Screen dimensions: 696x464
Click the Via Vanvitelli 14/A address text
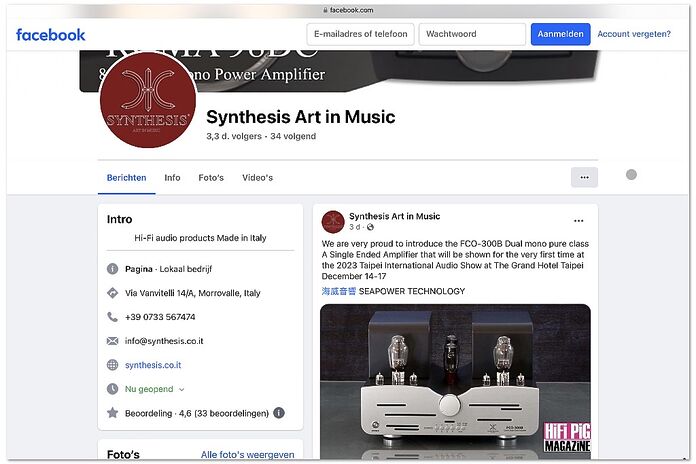pyautogui.click(x=193, y=293)
